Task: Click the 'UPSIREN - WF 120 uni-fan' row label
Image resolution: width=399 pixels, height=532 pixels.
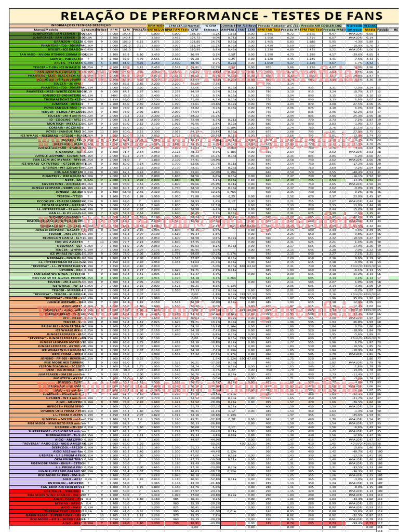Action: (x=64, y=168)
